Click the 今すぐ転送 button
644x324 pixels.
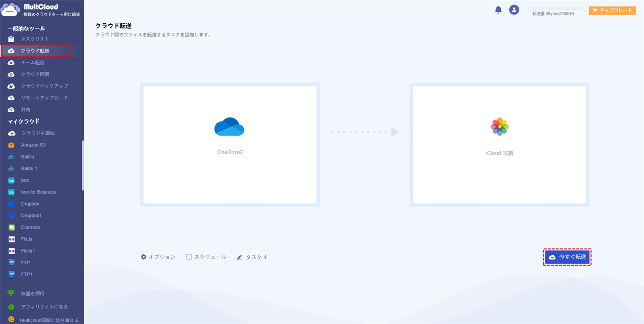point(567,257)
